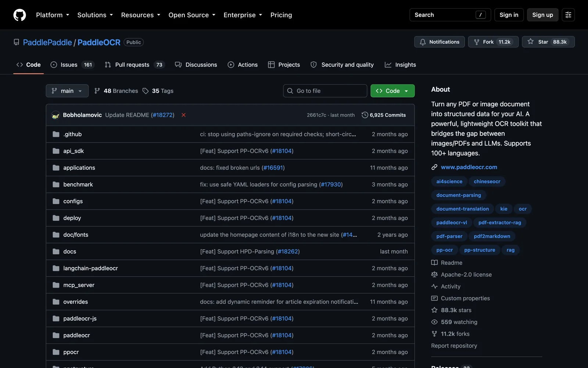Open the www.paddleocr.com link
The image size is (588, 368).
(x=469, y=167)
